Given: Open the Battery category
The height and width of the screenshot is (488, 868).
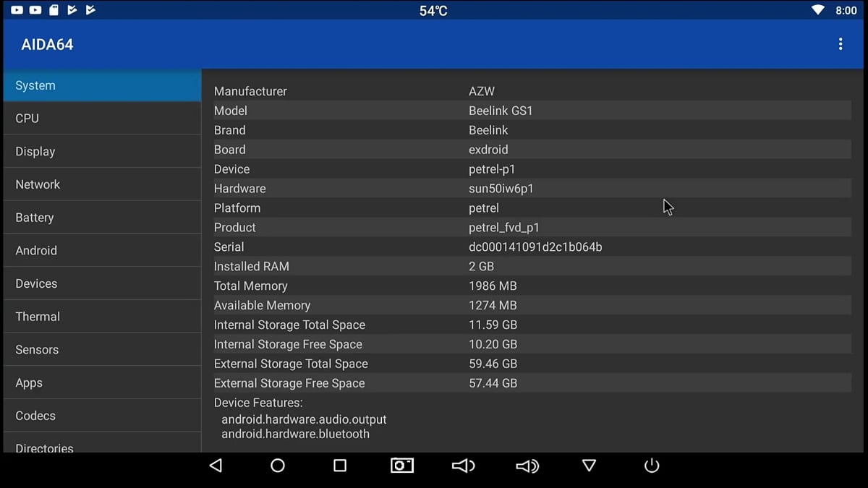Looking at the screenshot, I should 102,218.
